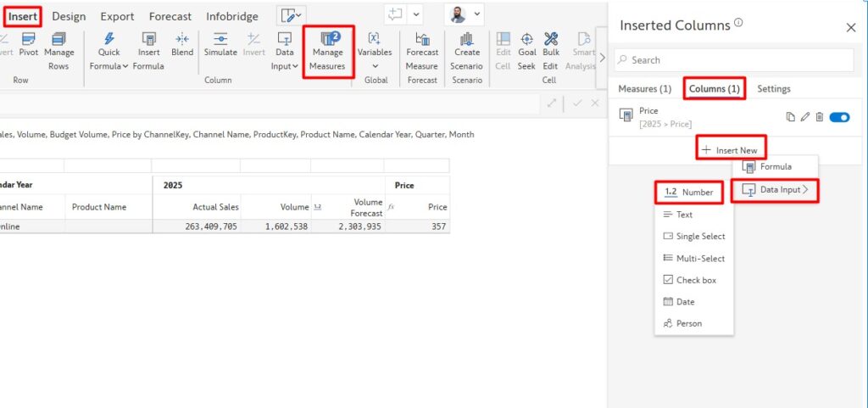Open Manage Measures in the ribbon

pyautogui.click(x=327, y=53)
